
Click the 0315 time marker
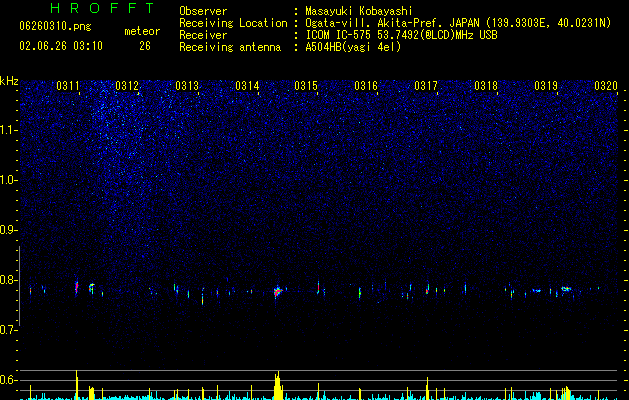pyautogui.click(x=306, y=86)
